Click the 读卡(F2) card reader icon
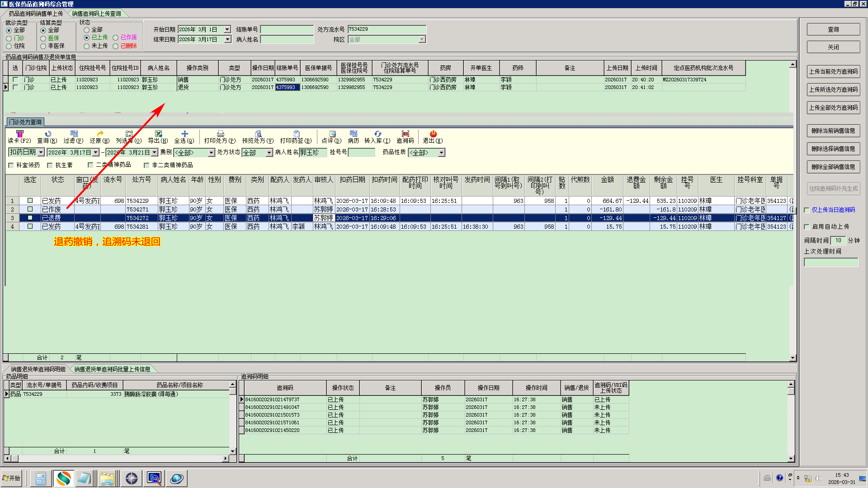This screenshot has width=868, height=488. click(19, 134)
